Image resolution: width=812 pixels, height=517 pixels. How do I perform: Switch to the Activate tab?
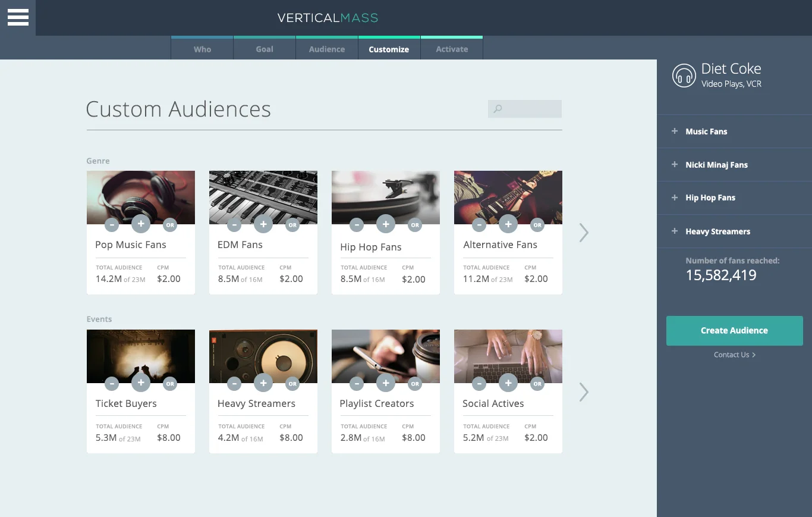[452, 49]
